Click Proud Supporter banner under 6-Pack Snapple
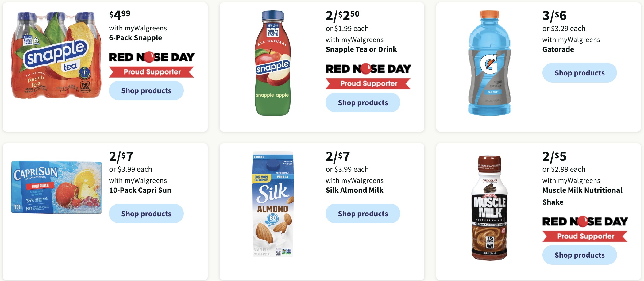Image resolution: width=644 pixels, height=281 pixels. pos(152,72)
